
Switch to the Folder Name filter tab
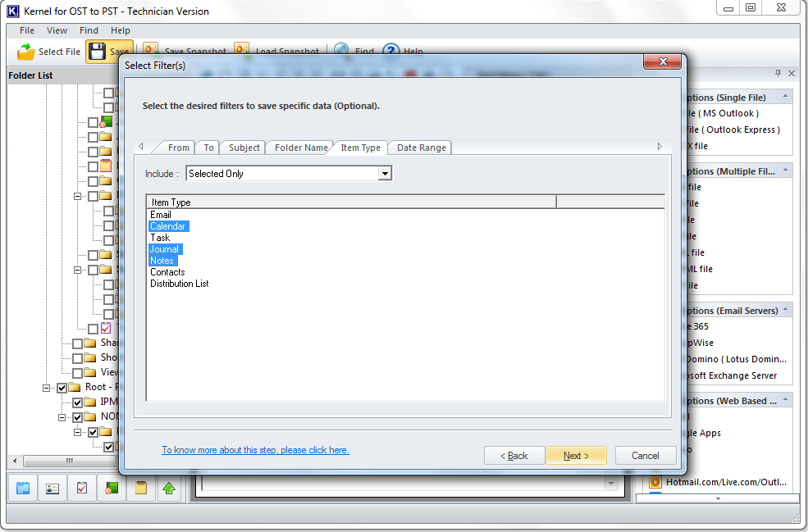(x=301, y=148)
